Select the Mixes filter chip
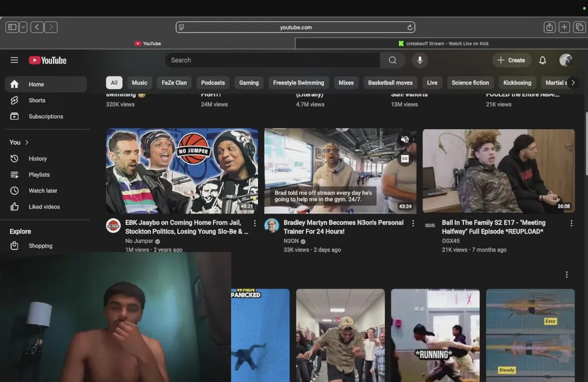The width and height of the screenshot is (588, 382). click(x=346, y=83)
